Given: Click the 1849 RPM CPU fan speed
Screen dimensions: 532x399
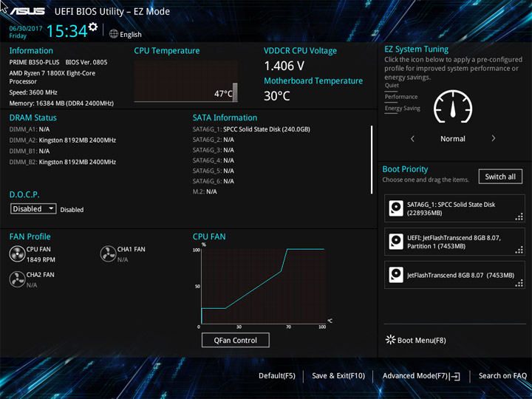Looking at the screenshot, I should tap(41, 259).
